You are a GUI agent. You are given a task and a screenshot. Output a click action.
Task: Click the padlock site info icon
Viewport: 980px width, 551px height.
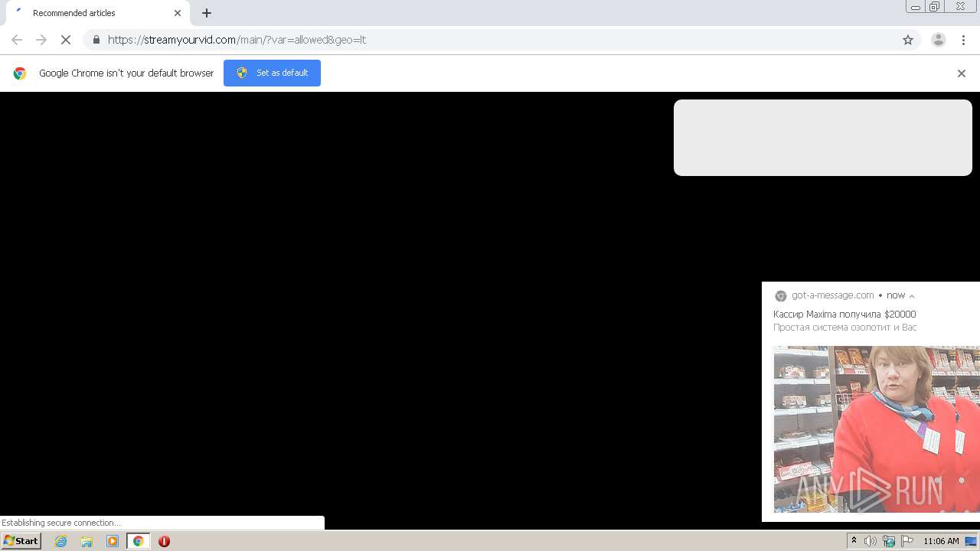(x=96, y=40)
